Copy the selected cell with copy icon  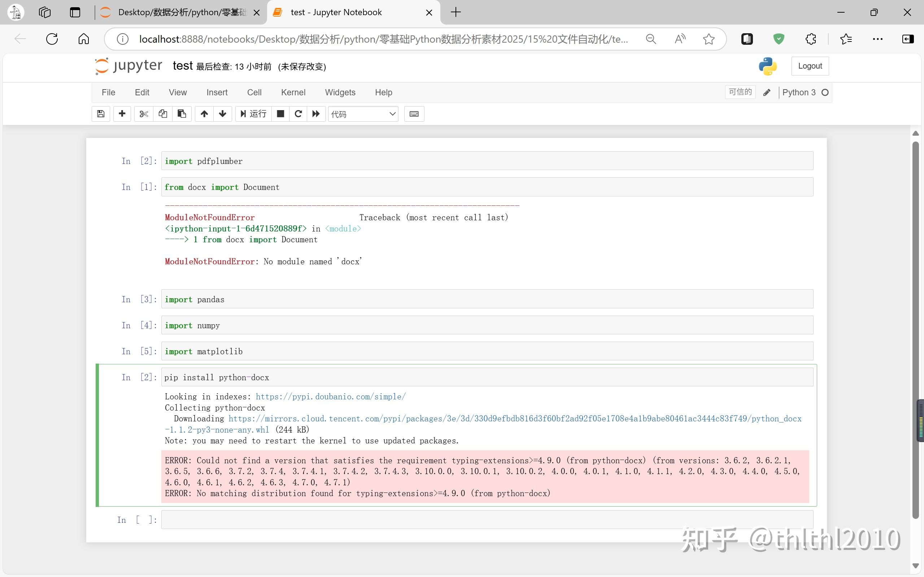click(163, 114)
